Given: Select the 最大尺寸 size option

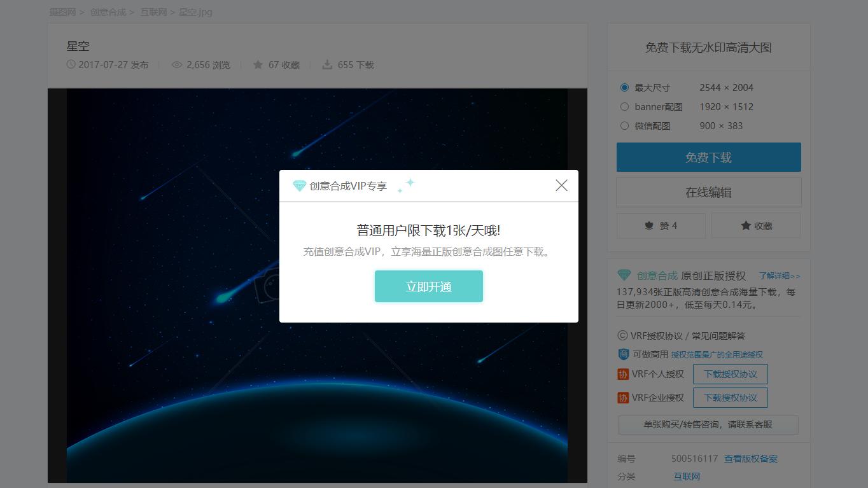Looking at the screenshot, I should [624, 87].
